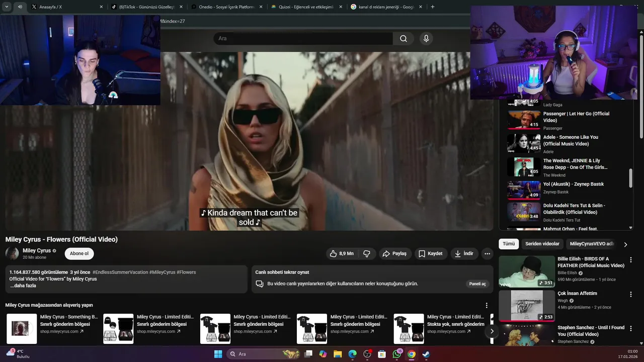
Task: Click the Windows taskbar search box
Action: [264, 354]
